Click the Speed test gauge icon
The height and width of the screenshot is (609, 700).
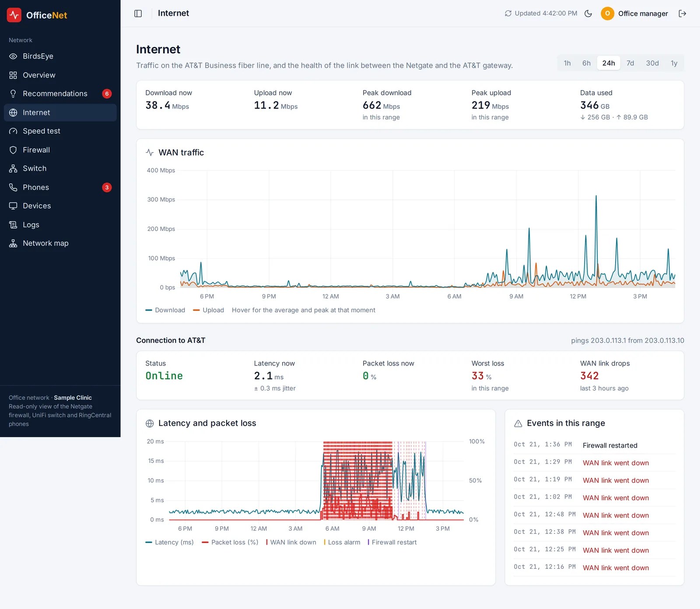point(13,131)
